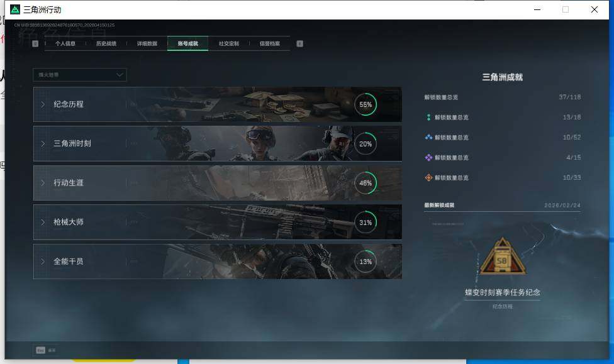Expand the 纪念历程 category chevron

tap(43, 104)
